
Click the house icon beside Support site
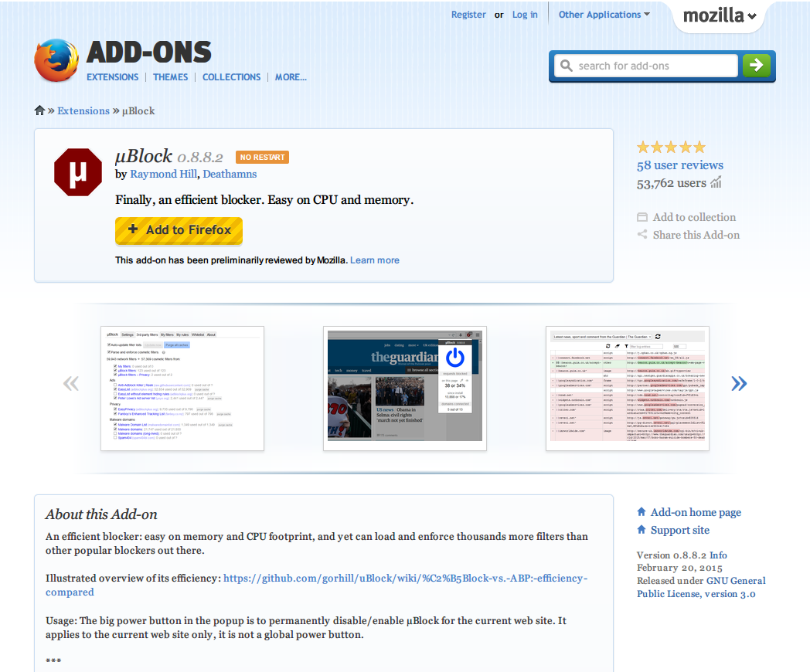[641, 530]
